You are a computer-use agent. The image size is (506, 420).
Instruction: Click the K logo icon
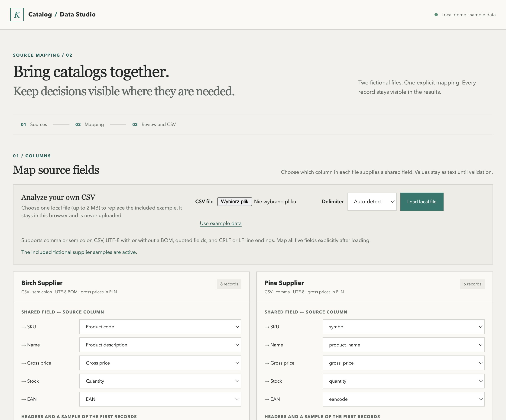(17, 15)
